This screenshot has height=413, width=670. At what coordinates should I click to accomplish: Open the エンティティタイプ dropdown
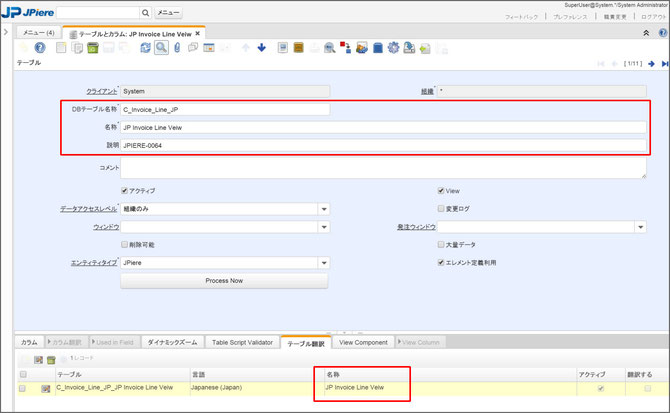tap(324, 263)
